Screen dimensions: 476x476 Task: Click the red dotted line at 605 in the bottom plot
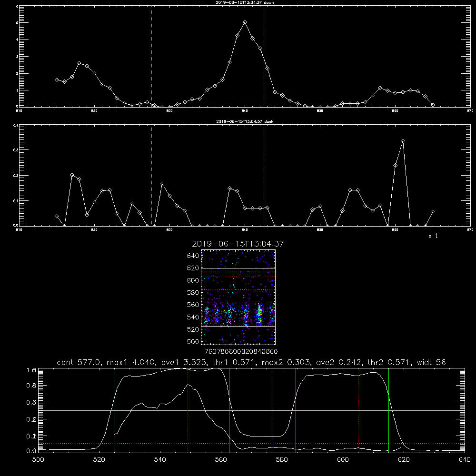[x=358, y=410]
